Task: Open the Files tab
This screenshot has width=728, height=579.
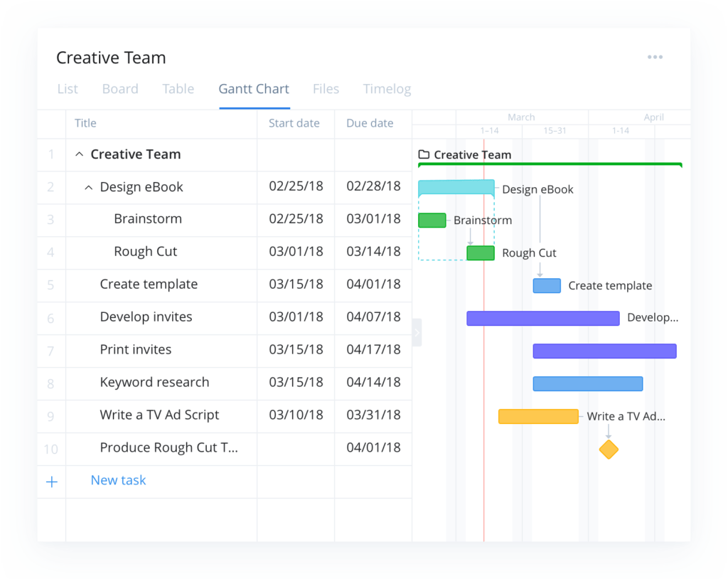Action: [326, 89]
